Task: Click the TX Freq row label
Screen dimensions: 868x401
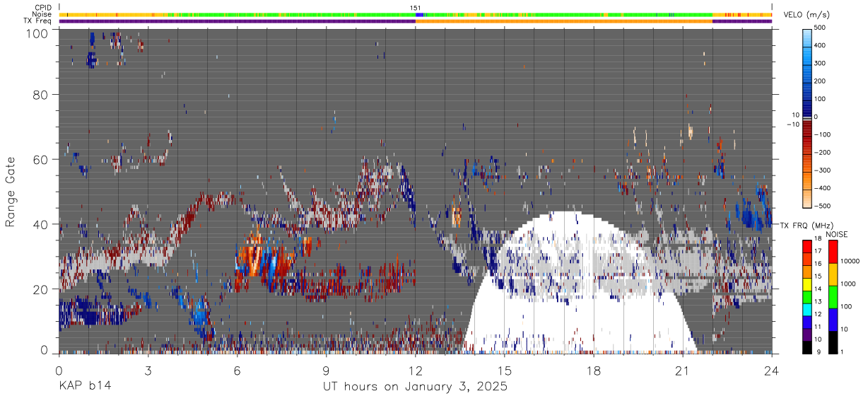Action: (x=39, y=21)
